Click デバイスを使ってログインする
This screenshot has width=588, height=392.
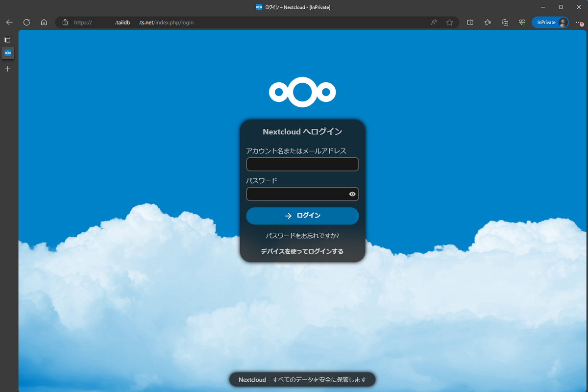point(302,251)
